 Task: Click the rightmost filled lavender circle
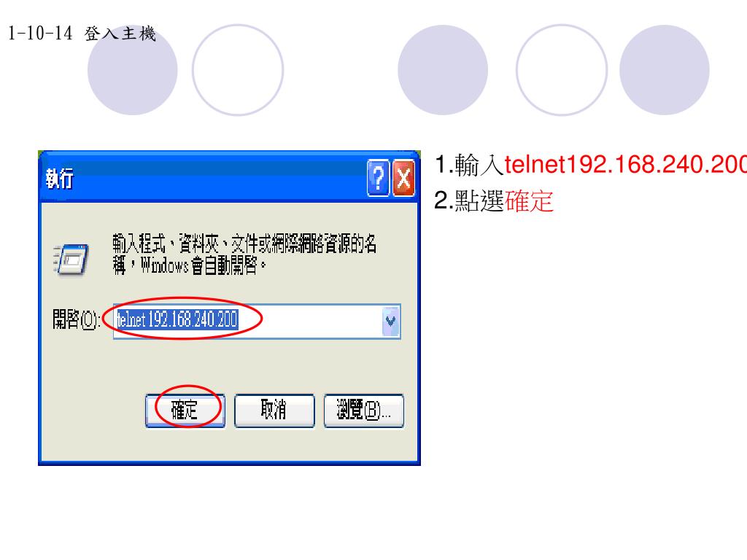coord(664,70)
